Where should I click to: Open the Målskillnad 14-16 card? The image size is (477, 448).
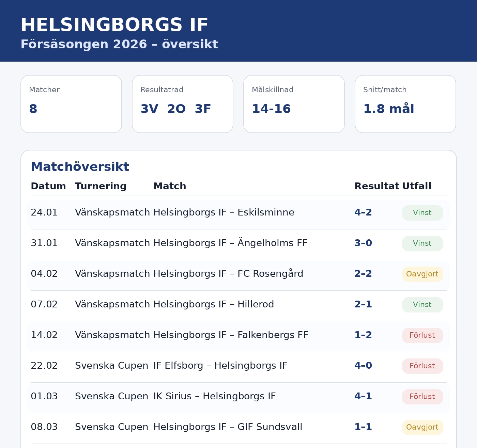pos(294,104)
